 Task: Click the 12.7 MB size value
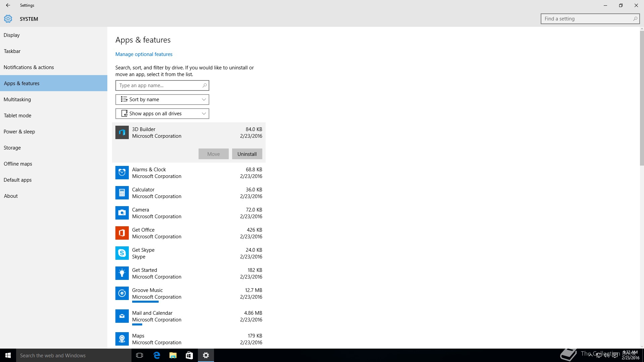pos(254,290)
